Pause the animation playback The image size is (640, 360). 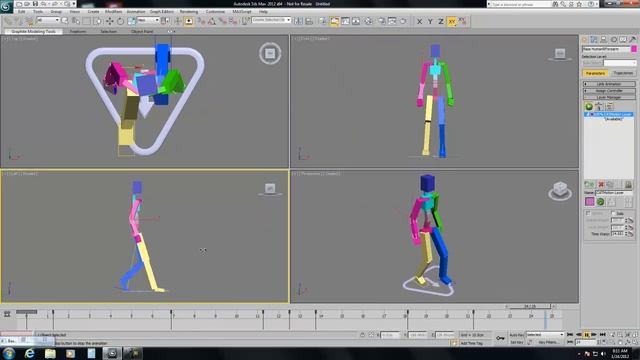(586, 335)
